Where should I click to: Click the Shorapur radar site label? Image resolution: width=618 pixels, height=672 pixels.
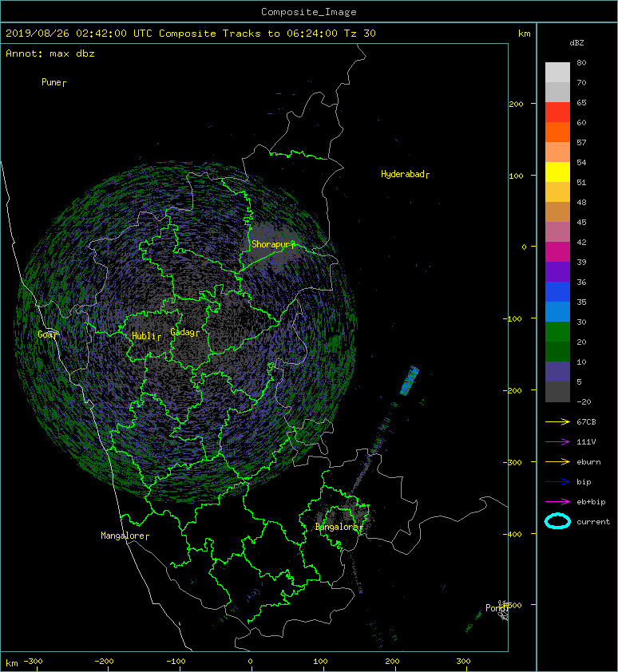pos(271,244)
